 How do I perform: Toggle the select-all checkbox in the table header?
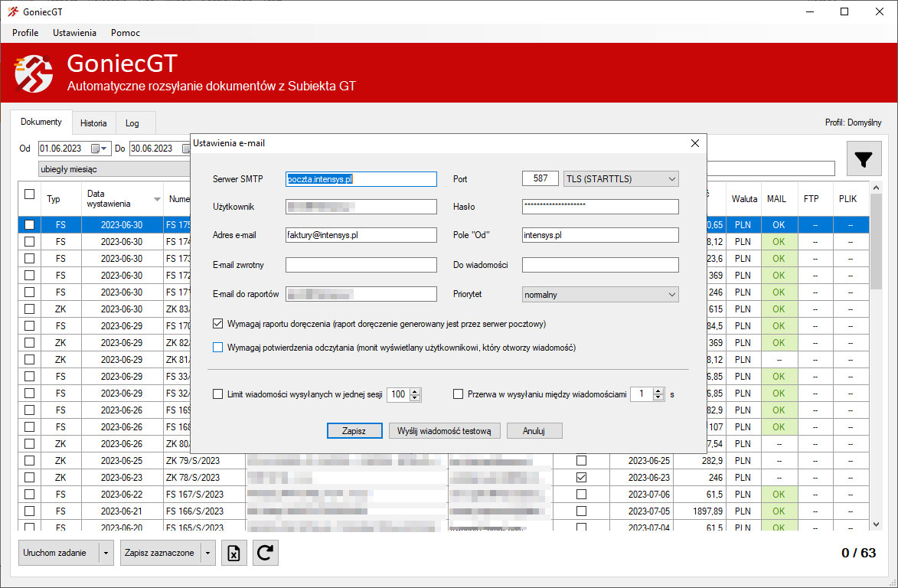tap(30, 194)
